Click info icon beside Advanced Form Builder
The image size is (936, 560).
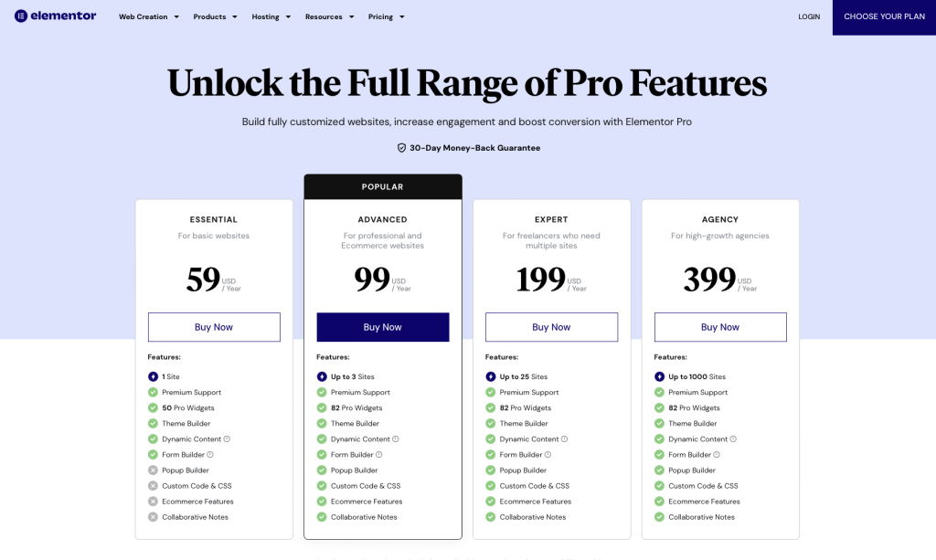379,455
